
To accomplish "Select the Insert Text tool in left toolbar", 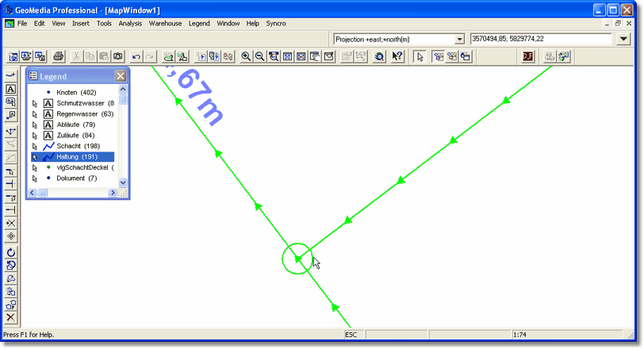I will [x=11, y=89].
